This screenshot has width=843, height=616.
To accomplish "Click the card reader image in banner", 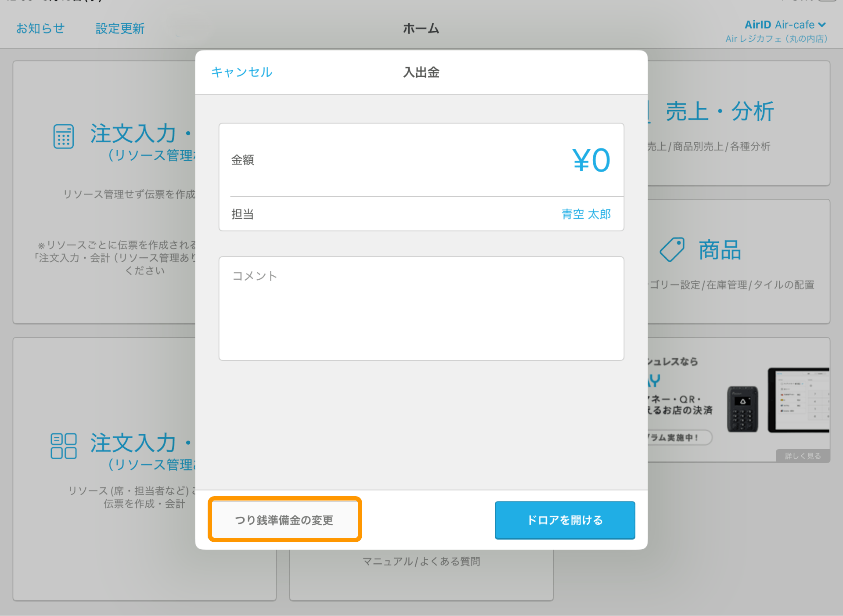I will (742, 409).
